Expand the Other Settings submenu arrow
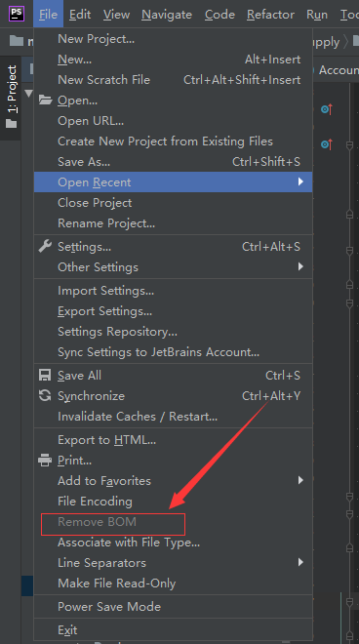Viewport: 359px width, 644px height. (x=300, y=266)
